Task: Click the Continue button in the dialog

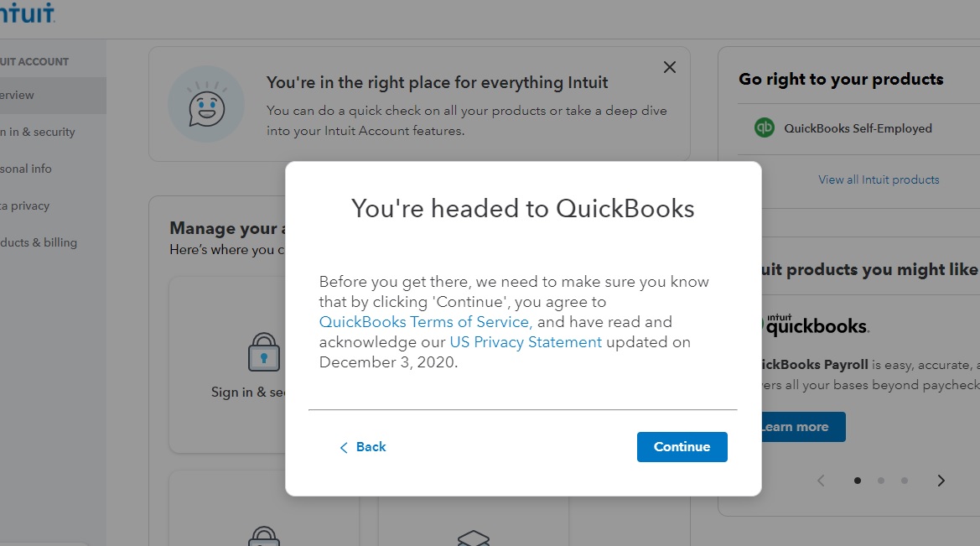Action: (x=682, y=447)
